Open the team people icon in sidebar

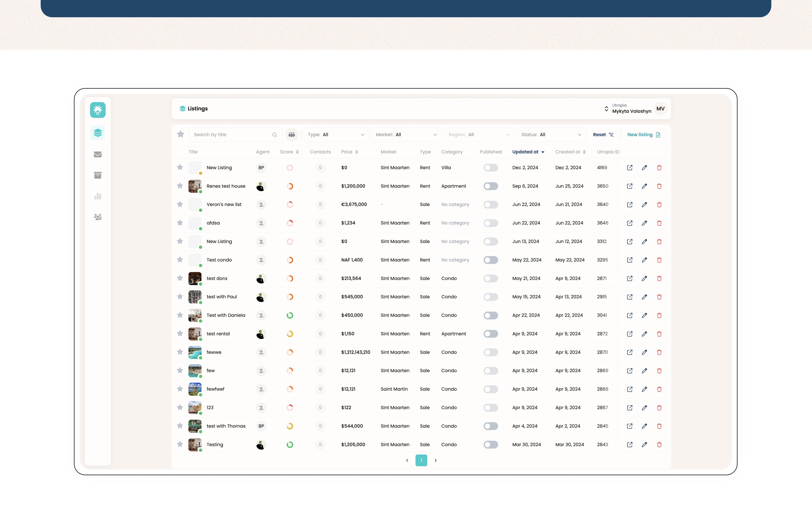pyautogui.click(x=98, y=217)
